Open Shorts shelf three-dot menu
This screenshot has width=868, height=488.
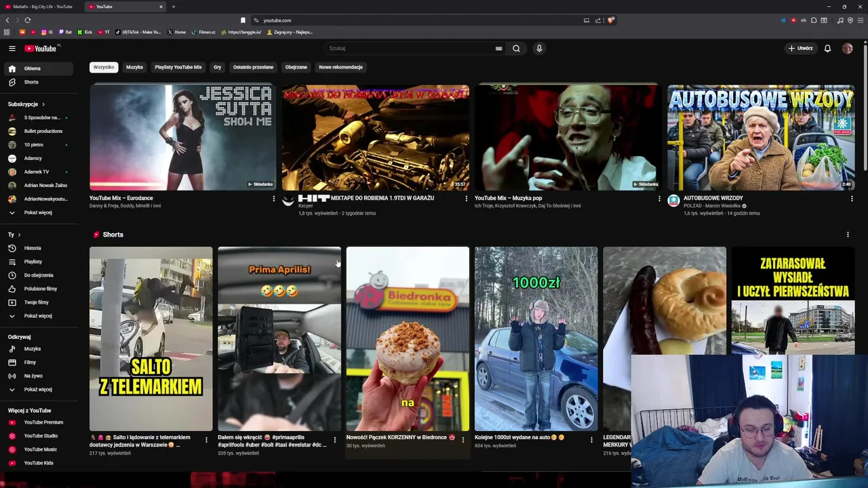848,235
